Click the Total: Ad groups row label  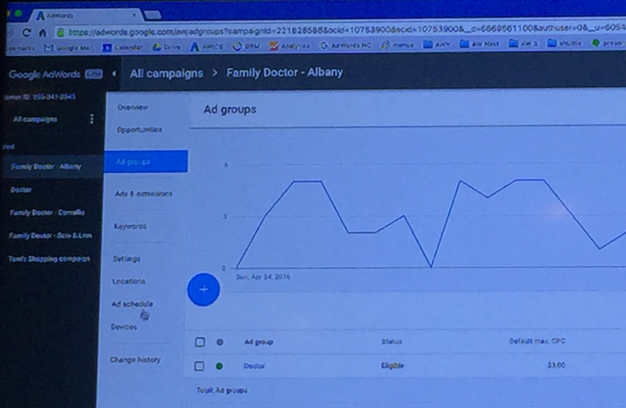tap(222, 390)
